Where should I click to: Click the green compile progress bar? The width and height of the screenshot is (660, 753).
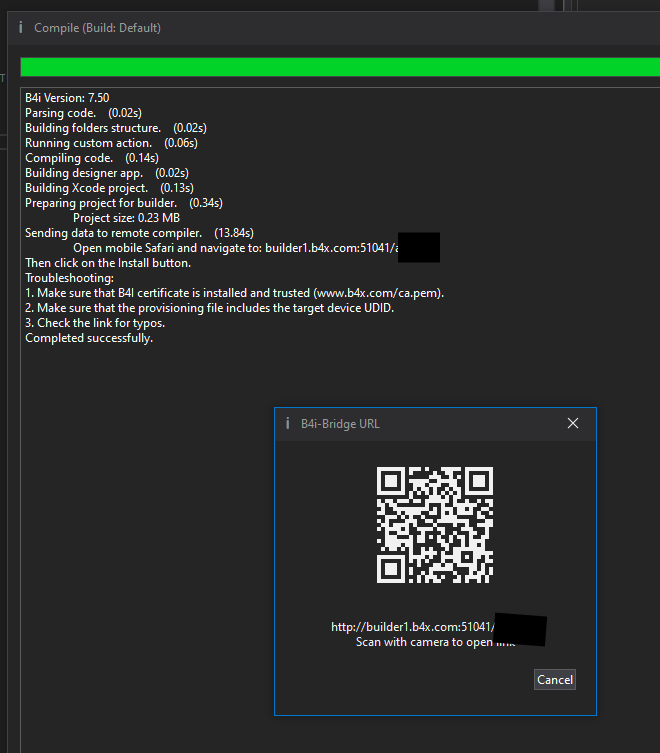click(340, 67)
